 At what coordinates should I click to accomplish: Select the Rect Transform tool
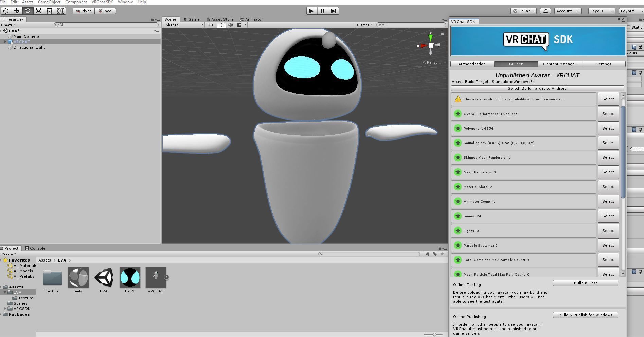tap(50, 11)
